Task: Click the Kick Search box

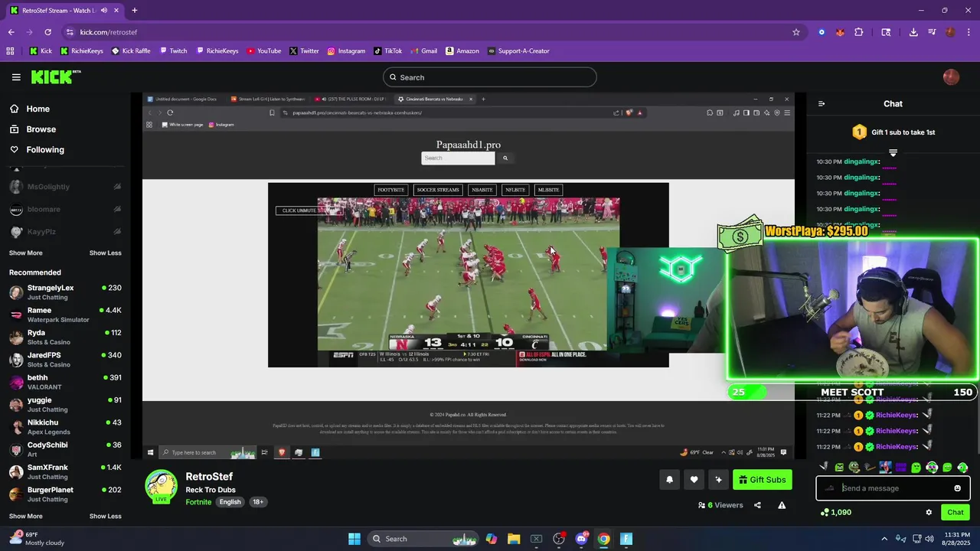Action: point(490,77)
